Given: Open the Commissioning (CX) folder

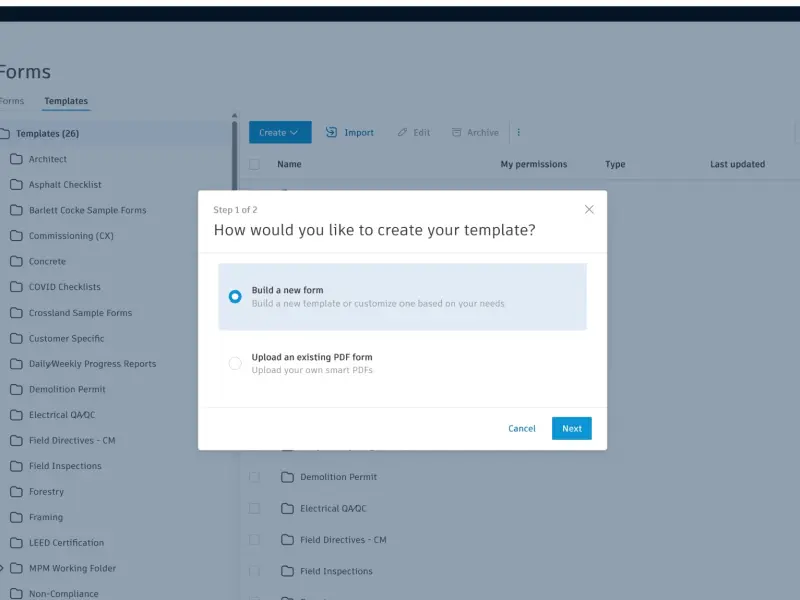Looking at the screenshot, I should coord(71,236).
